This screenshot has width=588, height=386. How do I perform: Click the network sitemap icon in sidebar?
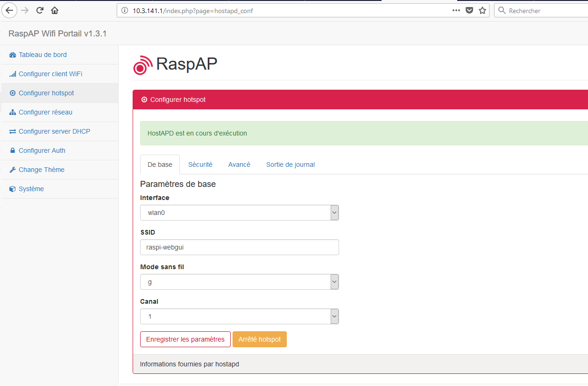coord(13,112)
